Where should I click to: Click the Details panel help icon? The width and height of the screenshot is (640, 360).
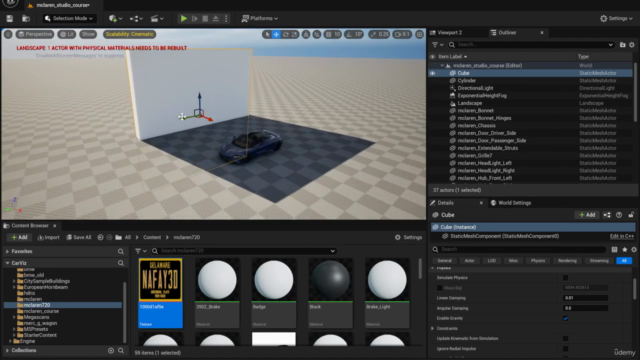pos(619,215)
